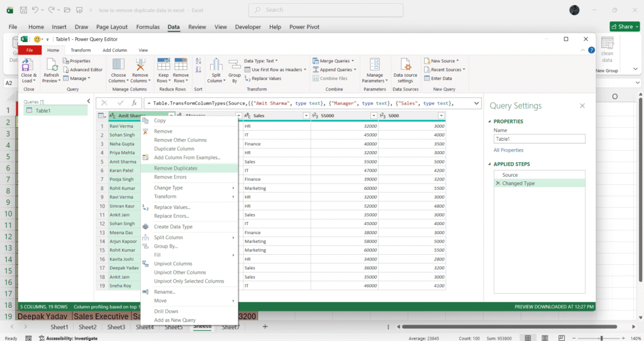Open Use First Row as Headers dropdown

coord(275,69)
